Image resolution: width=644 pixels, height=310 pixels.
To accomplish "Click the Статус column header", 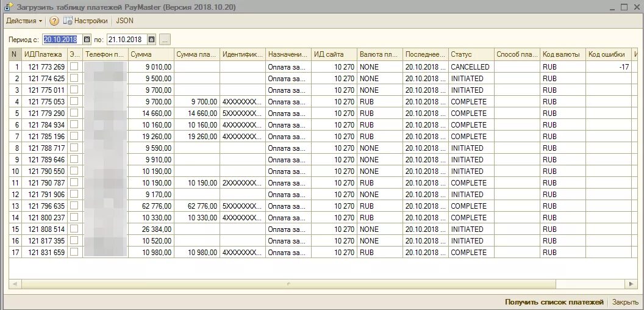I will (471, 54).
